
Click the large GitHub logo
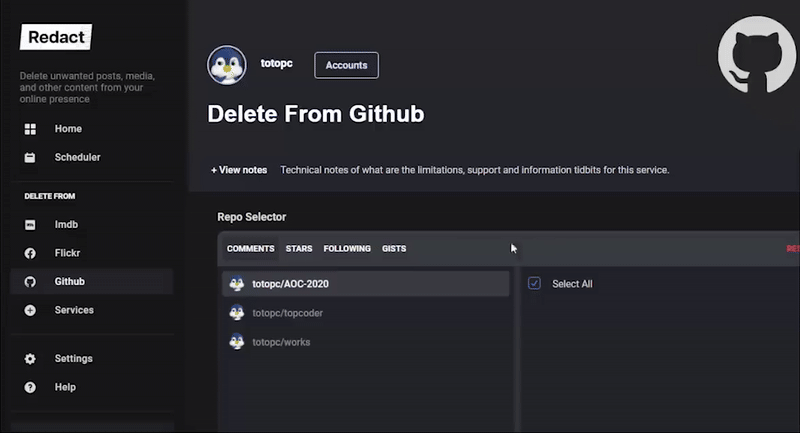pos(757,55)
